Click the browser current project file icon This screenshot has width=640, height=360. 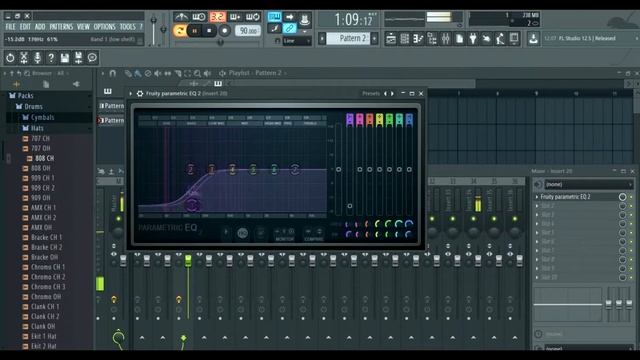46,84
